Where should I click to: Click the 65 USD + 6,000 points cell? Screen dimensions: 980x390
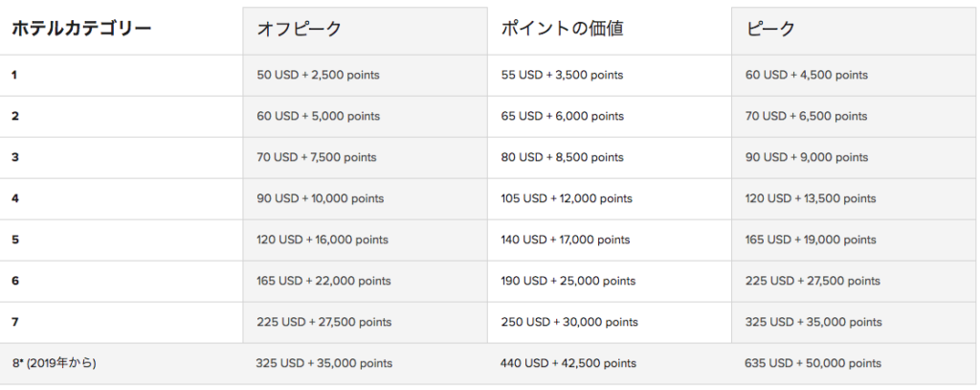click(562, 117)
